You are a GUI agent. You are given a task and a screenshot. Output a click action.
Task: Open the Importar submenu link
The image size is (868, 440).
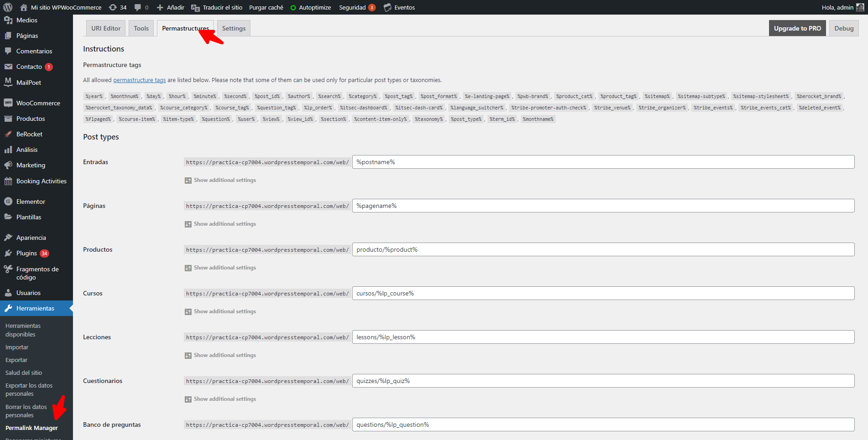tap(17, 347)
